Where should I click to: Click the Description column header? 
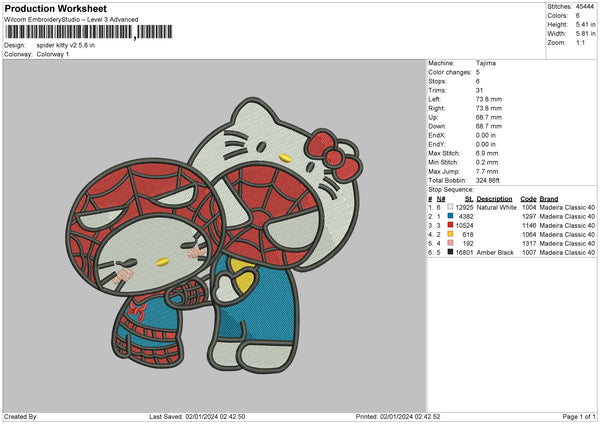495,198
